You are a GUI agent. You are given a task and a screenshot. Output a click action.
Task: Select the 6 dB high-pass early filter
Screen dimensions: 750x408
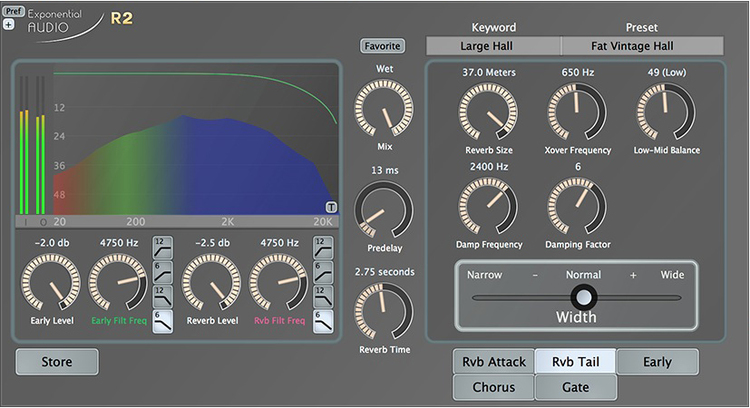(161, 271)
